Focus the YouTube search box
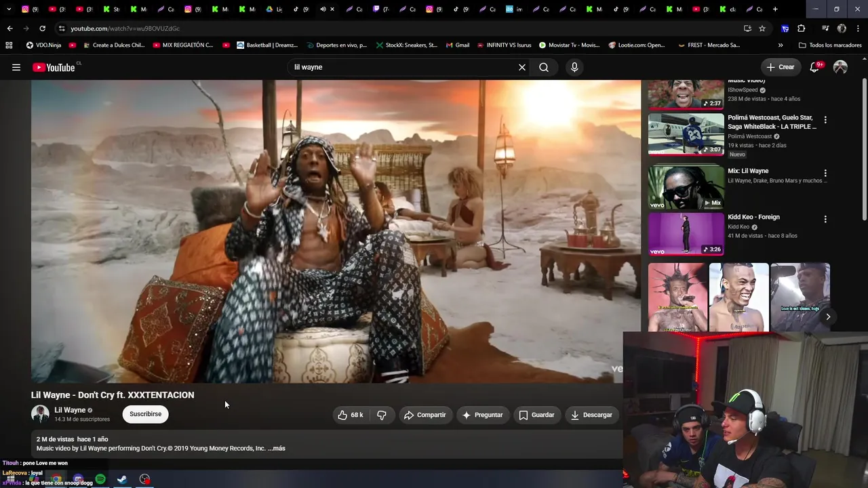Image resolution: width=868 pixels, height=488 pixels. click(x=403, y=67)
